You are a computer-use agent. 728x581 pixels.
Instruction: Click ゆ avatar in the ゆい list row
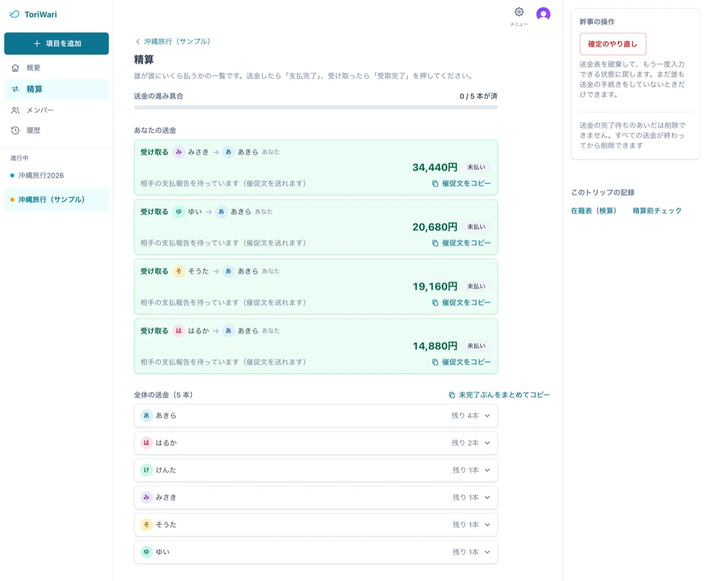(146, 552)
